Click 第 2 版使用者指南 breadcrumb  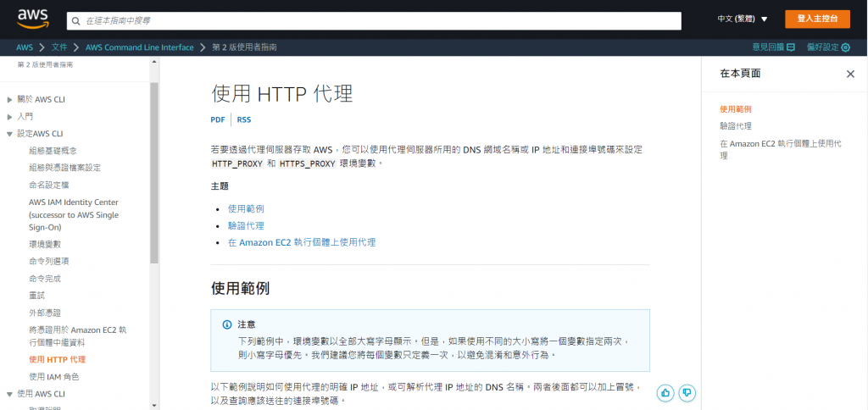pos(245,47)
